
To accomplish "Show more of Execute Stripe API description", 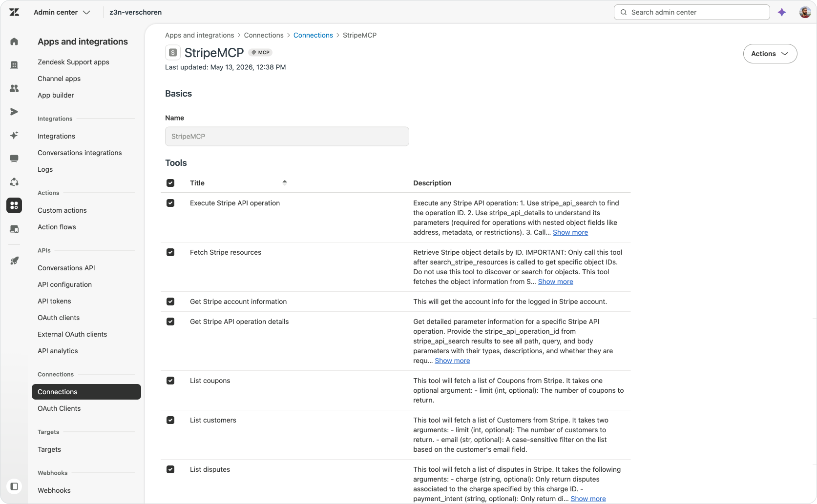I will pyautogui.click(x=570, y=232).
